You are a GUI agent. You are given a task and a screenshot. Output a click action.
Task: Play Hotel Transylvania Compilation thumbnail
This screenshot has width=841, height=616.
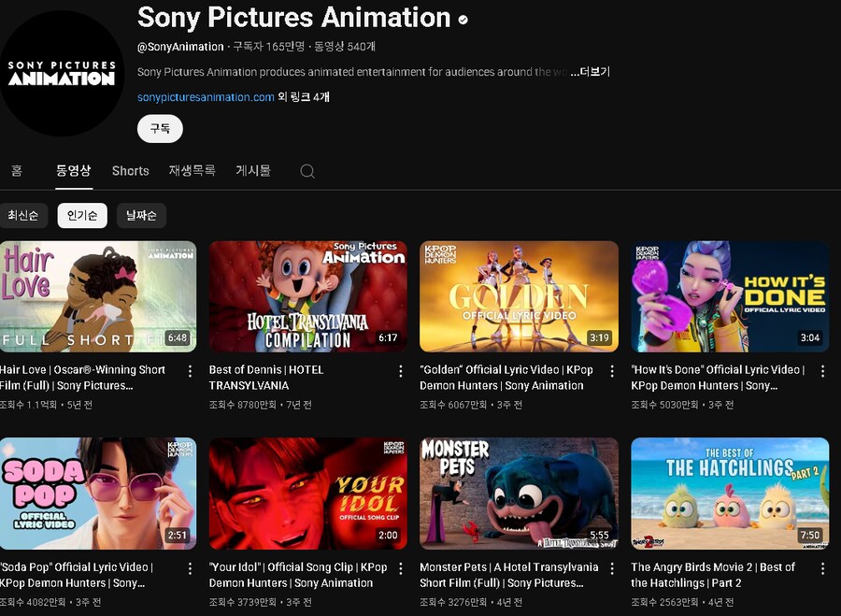click(307, 296)
